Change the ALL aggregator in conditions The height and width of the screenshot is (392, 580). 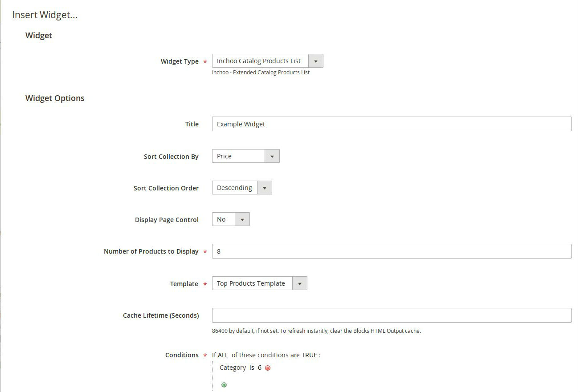click(x=223, y=355)
